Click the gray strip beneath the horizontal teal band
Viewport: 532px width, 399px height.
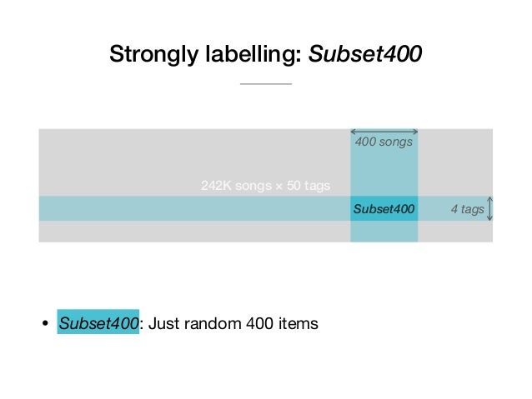click(194, 232)
